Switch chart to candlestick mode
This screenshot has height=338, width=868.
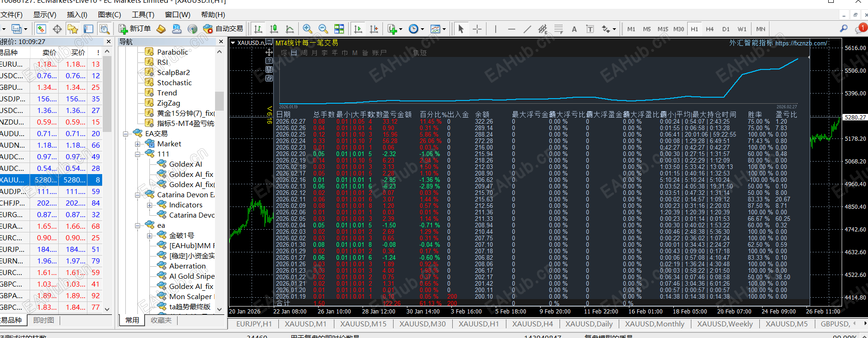point(274,29)
